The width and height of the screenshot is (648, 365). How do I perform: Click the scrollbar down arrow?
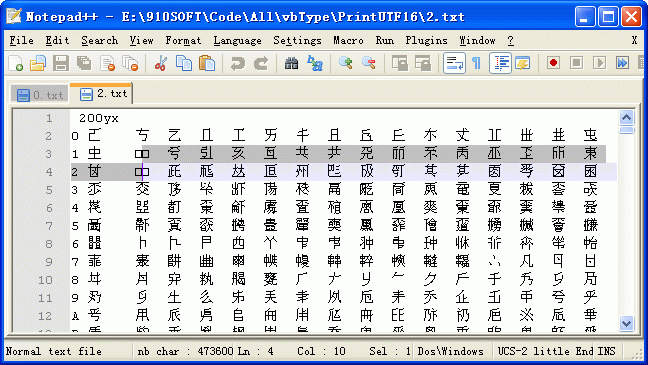(627, 323)
